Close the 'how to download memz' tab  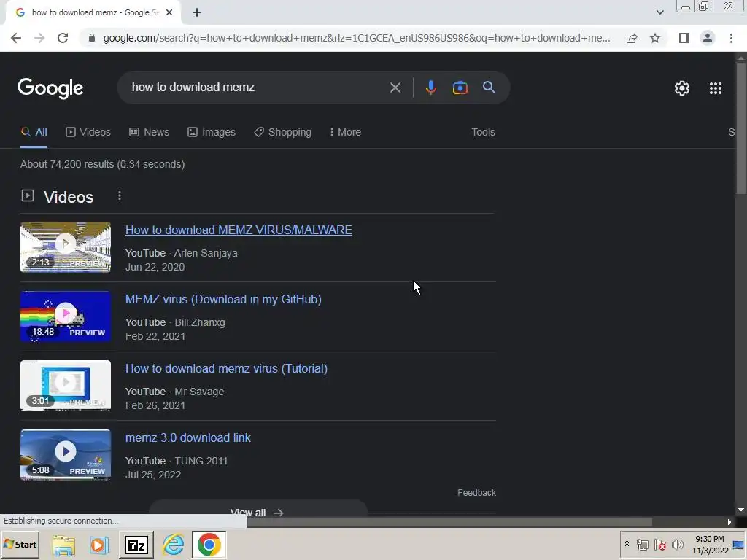tap(169, 13)
